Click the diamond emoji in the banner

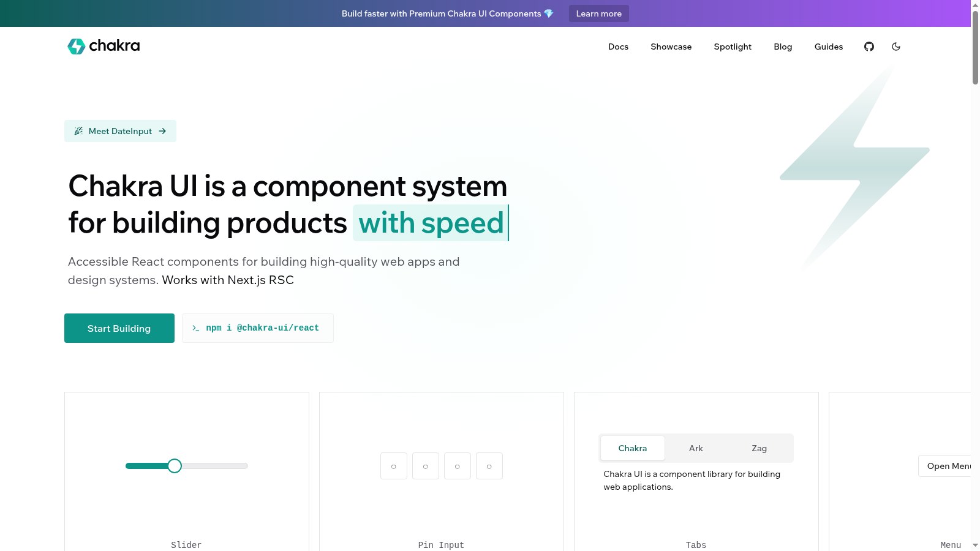pyautogui.click(x=549, y=13)
